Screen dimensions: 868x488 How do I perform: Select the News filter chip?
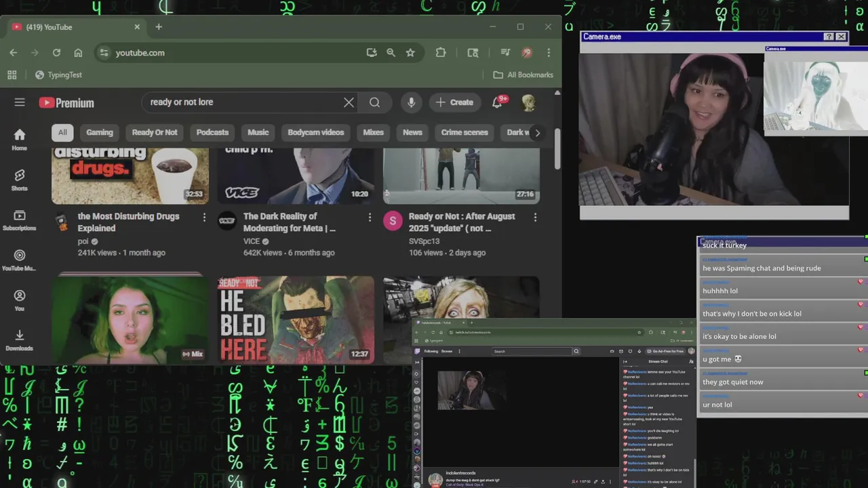(x=412, y=132)
